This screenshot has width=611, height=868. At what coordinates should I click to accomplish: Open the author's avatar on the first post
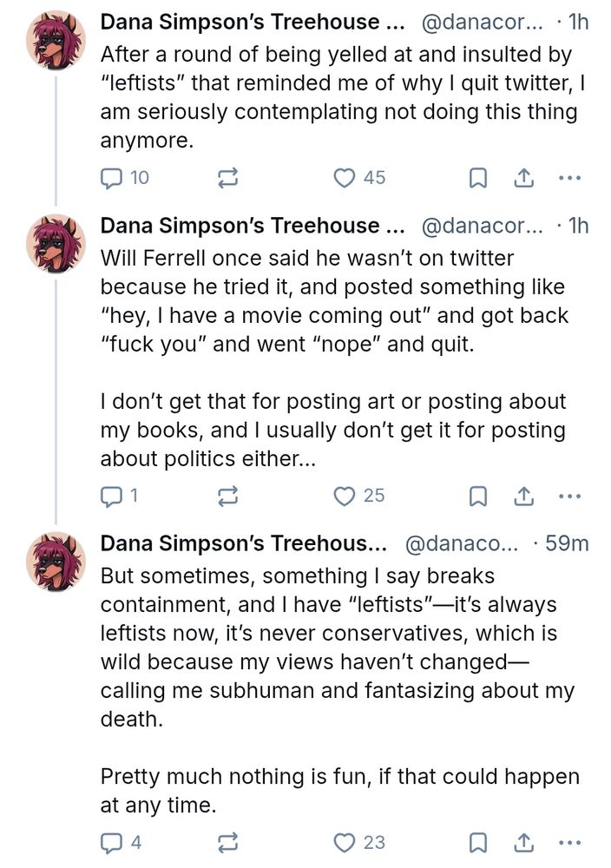56,40
